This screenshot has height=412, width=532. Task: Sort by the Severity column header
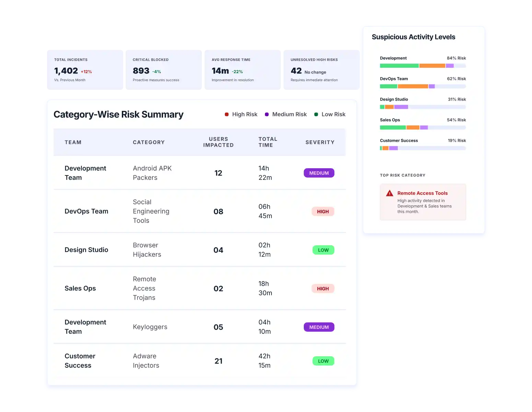coord(320,142)
